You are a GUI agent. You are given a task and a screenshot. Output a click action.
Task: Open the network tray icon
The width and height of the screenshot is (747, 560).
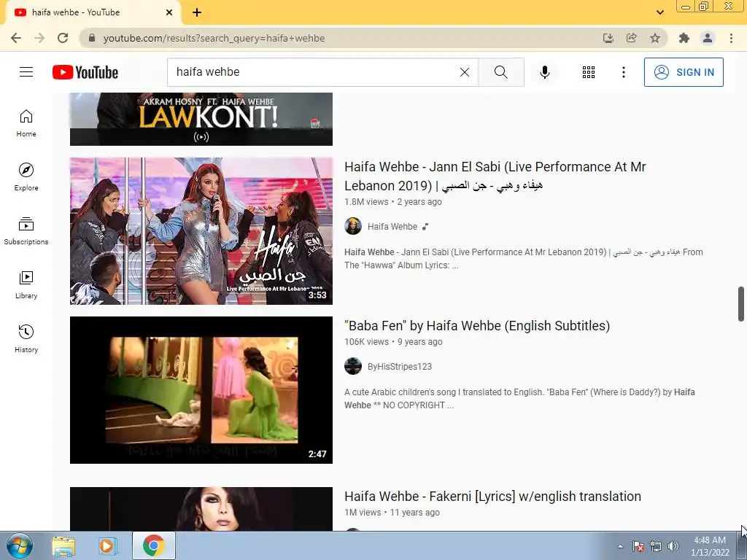pyautogui.click(x=656, y=546)
